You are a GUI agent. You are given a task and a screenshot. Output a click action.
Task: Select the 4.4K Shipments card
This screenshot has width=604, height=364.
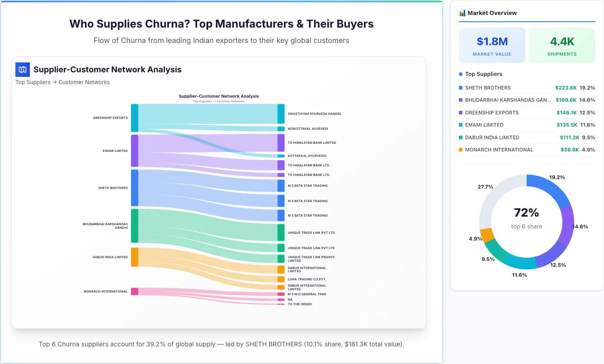[562, 45]
